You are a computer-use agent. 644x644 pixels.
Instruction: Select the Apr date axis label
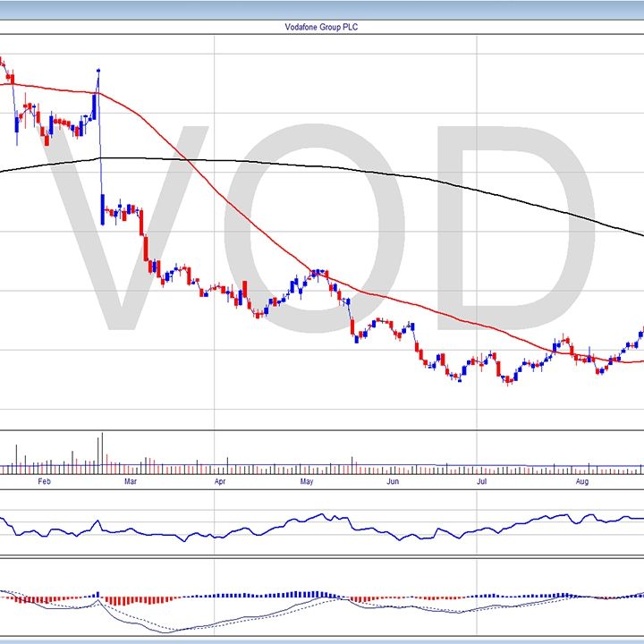(220, 482)
